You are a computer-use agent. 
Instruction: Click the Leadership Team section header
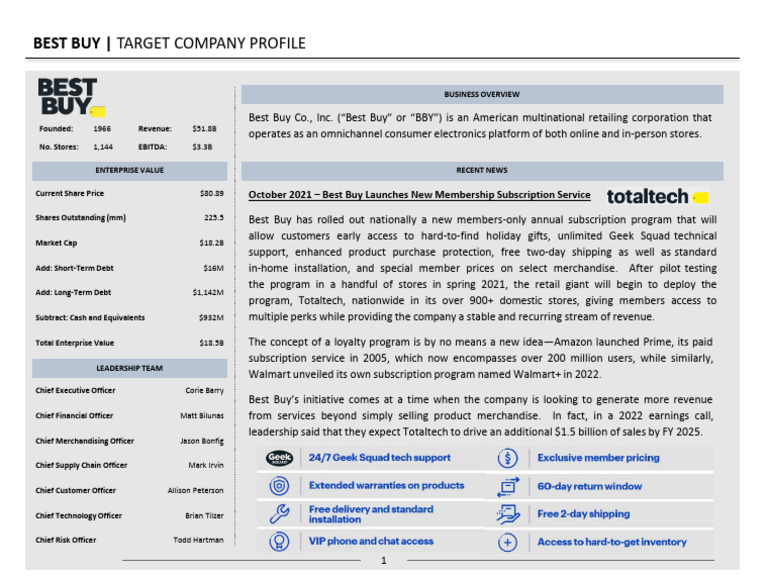[x=129, y=368]
